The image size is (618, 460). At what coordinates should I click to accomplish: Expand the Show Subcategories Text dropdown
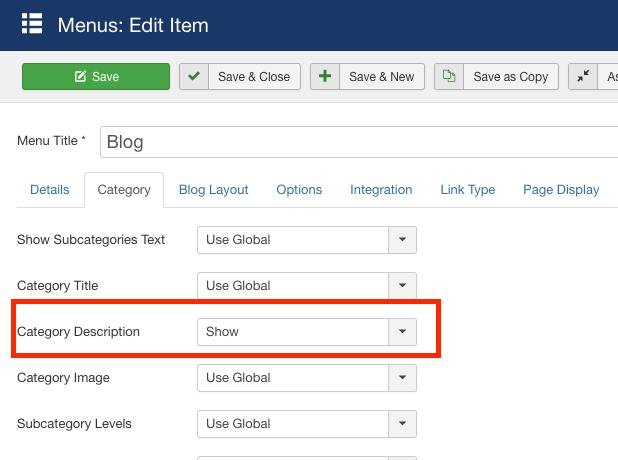coord(402,240)
